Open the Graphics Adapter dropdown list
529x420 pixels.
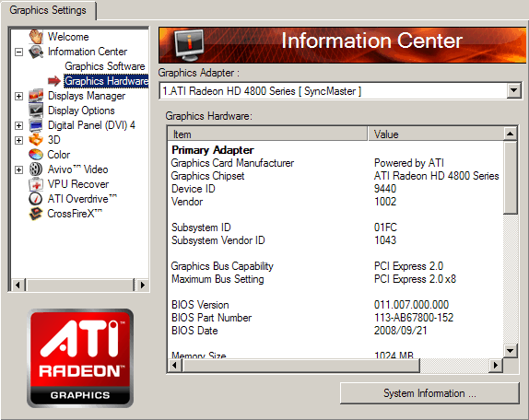click(514, 90)
